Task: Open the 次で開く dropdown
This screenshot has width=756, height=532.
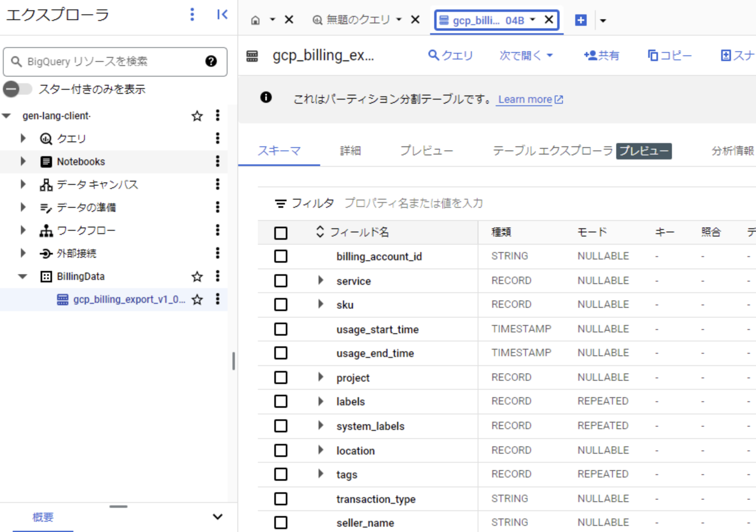Action: tap(526, 55)
